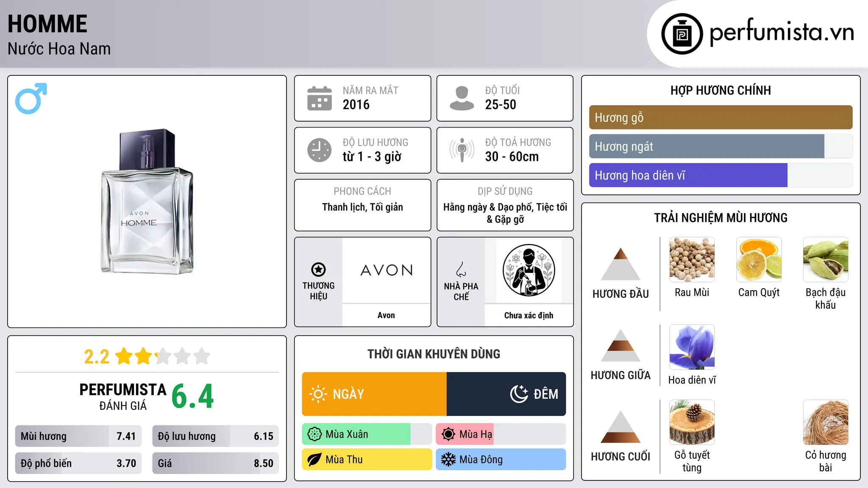Viewport: 868px width, 488px height.
Task: Click the Chưa xác định perfumer caption
Action: coord(529,315)
